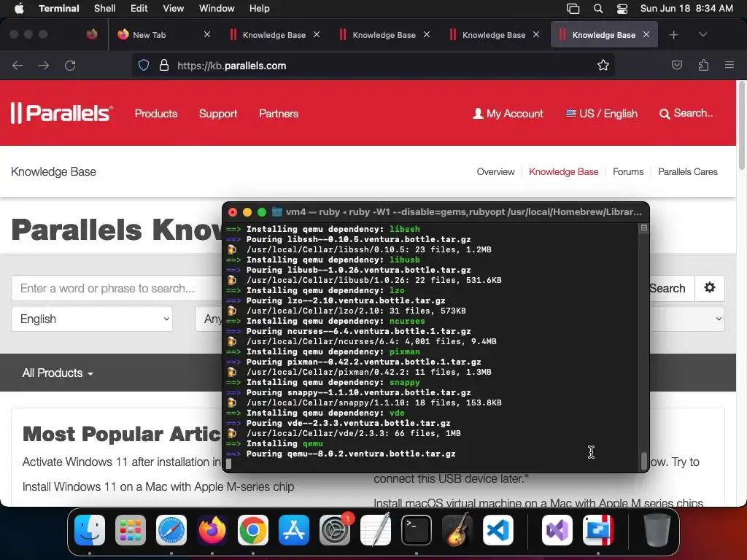Expand the list all tabs chevron
Screen dimensions: 747x560
click(703, 34)
